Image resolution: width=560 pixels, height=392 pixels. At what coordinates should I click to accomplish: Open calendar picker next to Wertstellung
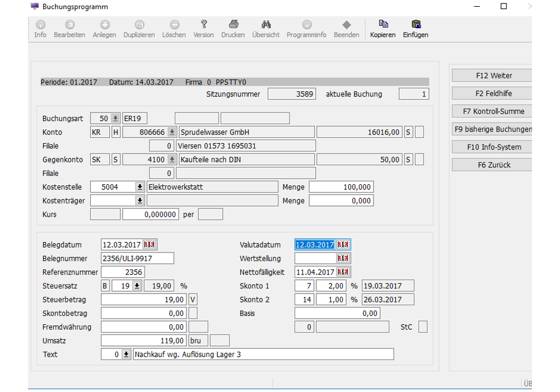point(343,259)
